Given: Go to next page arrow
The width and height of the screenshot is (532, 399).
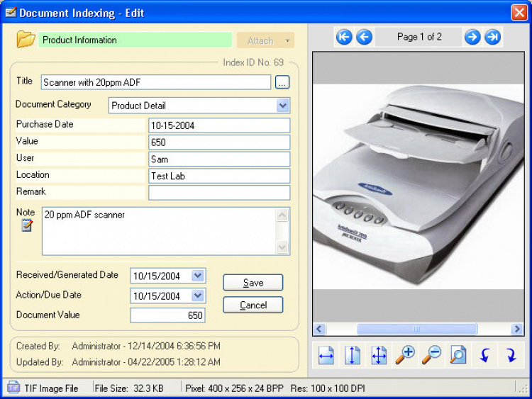Looking at the screenshot, I should (472, 37).
